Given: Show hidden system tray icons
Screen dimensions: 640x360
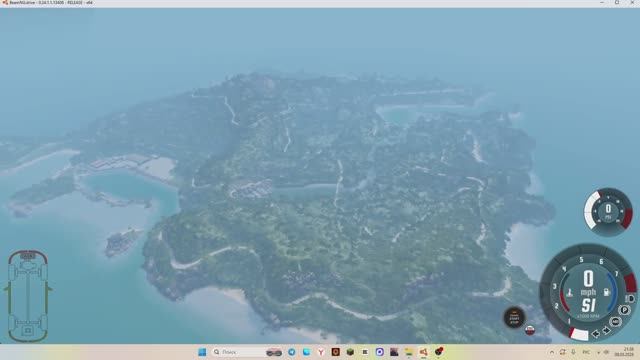Looking at the screenshot, I should tap(552, 352).
